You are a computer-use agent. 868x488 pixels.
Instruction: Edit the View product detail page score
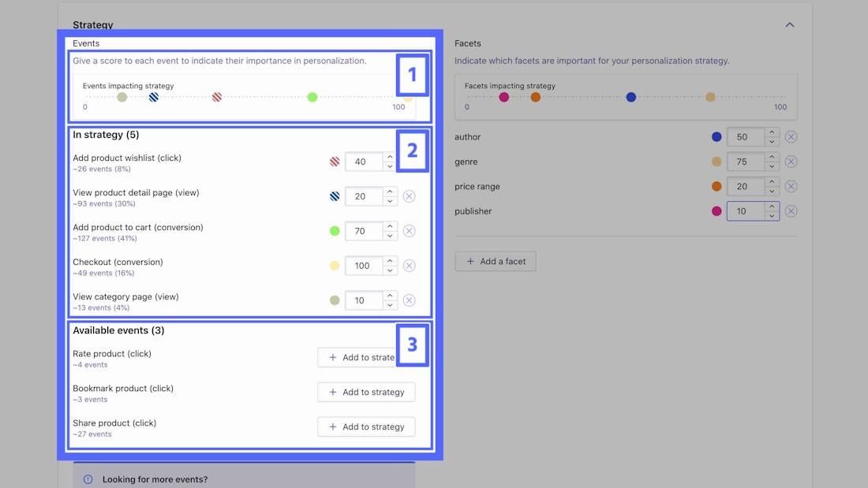pyautogui.click(x=363, y=196)
